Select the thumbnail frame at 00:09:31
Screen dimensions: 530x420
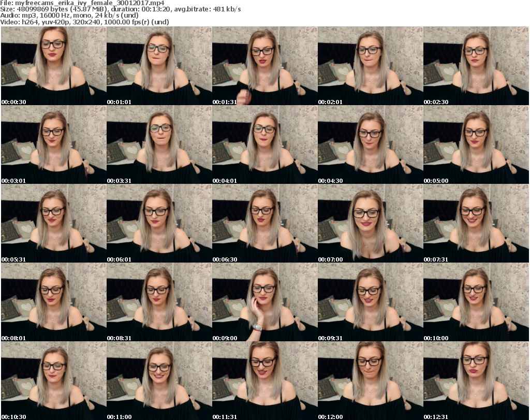click(x=371, y=302)
